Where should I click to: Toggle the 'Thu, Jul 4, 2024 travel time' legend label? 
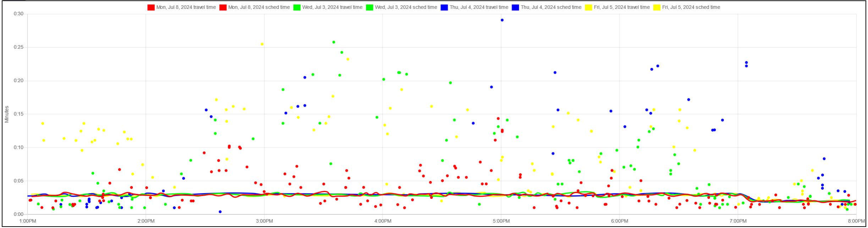point(479,7)
